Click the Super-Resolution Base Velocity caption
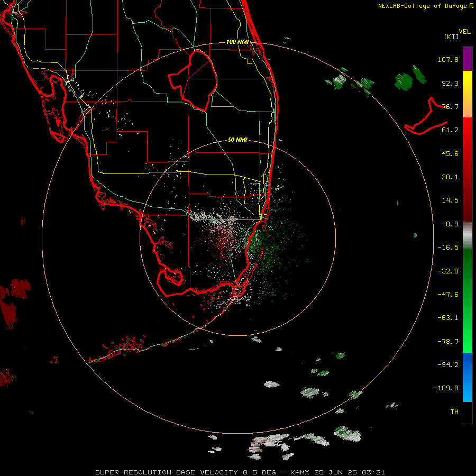Screen dimensions: 476x476 point(240,472)
